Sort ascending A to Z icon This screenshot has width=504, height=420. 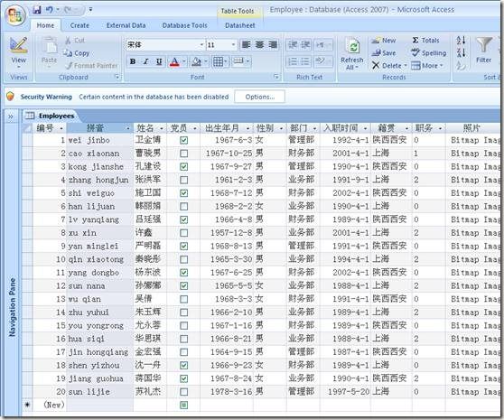point(461,41)
